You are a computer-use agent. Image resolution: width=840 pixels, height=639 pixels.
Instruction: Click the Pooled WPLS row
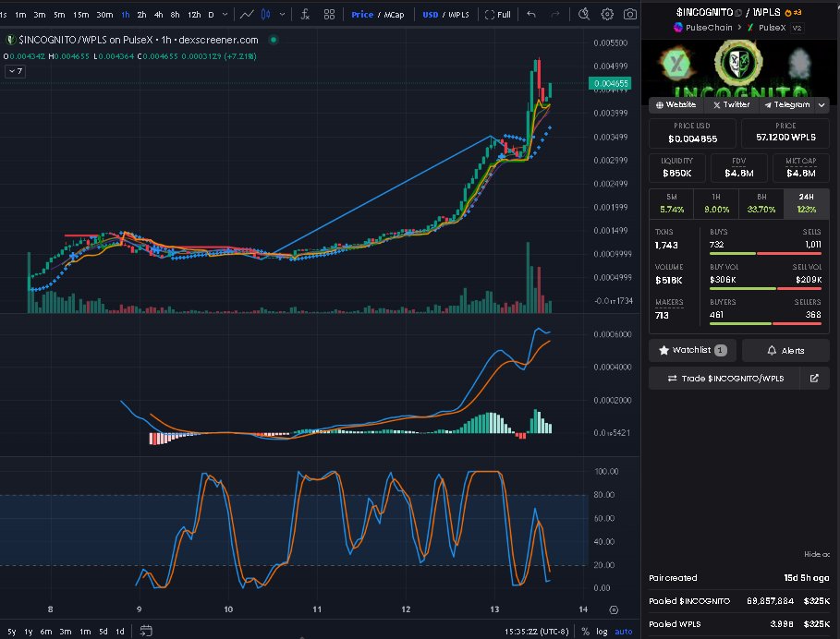[x=739, y=624]
